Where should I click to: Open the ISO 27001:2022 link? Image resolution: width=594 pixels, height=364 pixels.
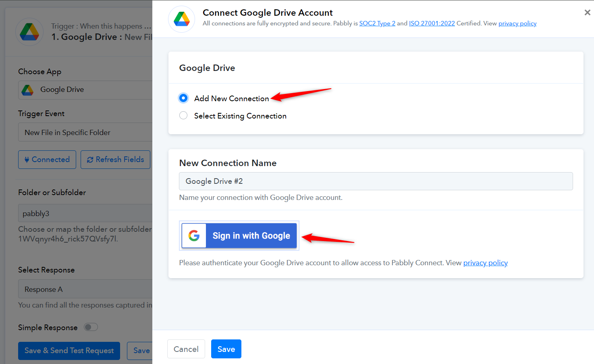[432, 23]
